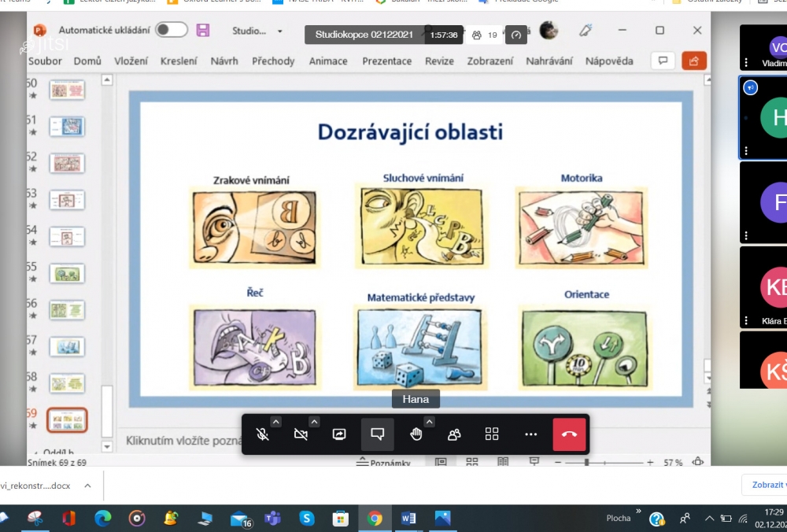Screen dimensions: 787x532
Task: Raise your hand in the meeting
Action: point(416,434)
